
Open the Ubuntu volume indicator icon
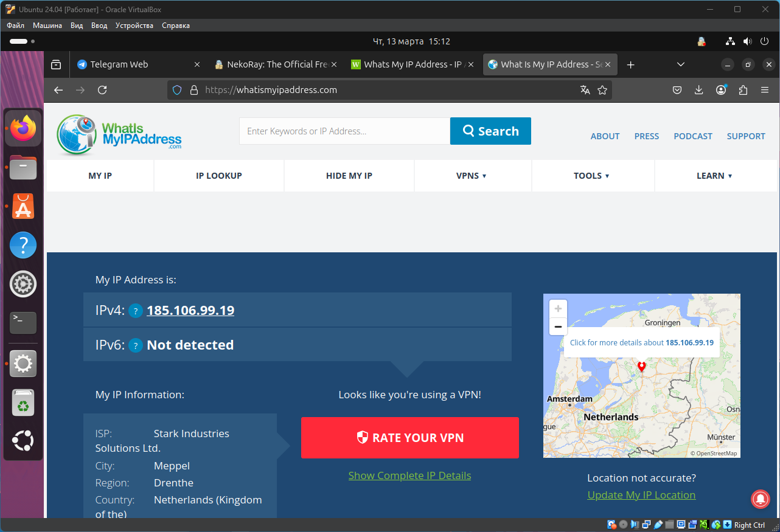click(x=747, y=41)
